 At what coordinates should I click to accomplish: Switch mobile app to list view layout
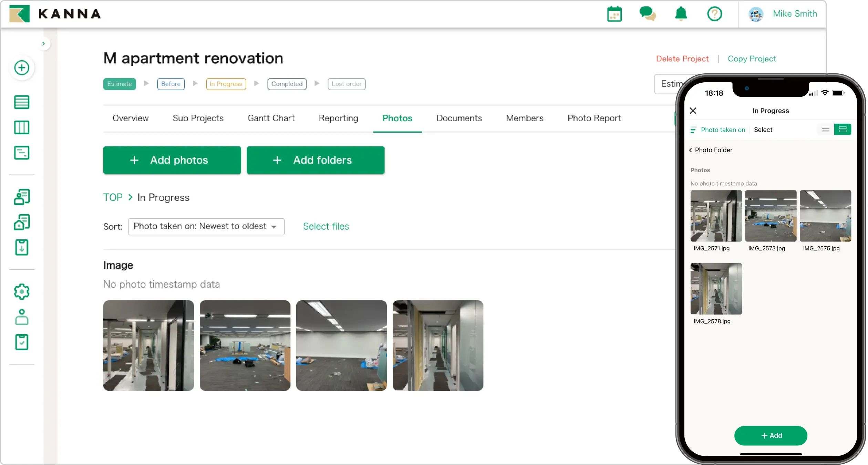[825, 130]
